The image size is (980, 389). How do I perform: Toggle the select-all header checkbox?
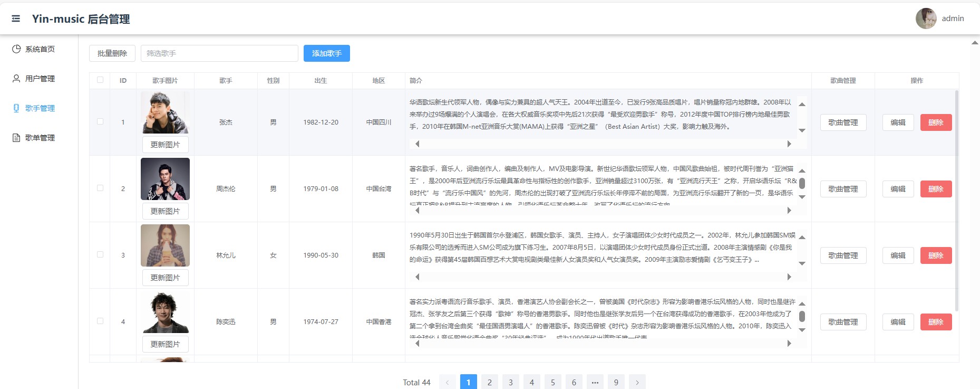(100, 80)
